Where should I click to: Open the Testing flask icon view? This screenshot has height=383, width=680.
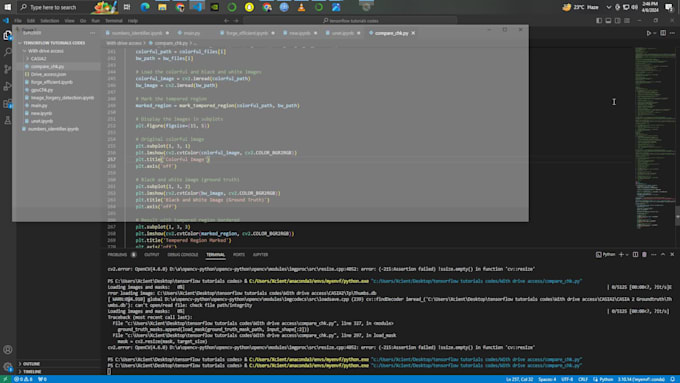[7, 121]
